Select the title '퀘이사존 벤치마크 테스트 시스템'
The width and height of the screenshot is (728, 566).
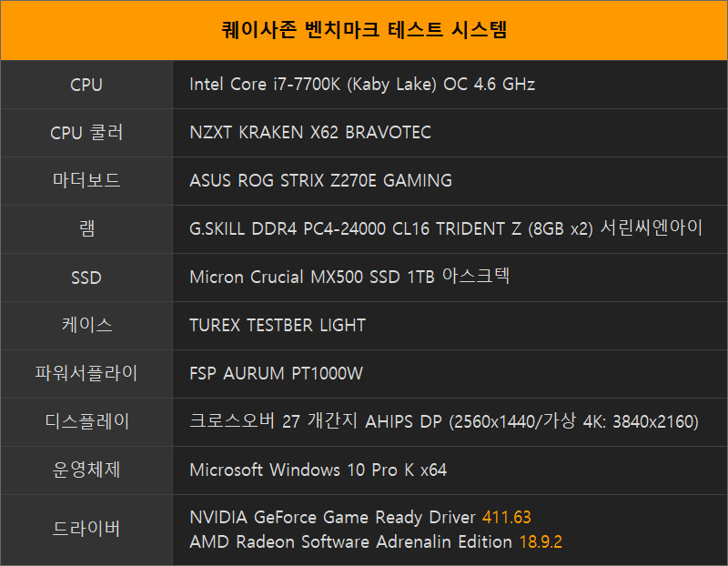tap(364, 30)
